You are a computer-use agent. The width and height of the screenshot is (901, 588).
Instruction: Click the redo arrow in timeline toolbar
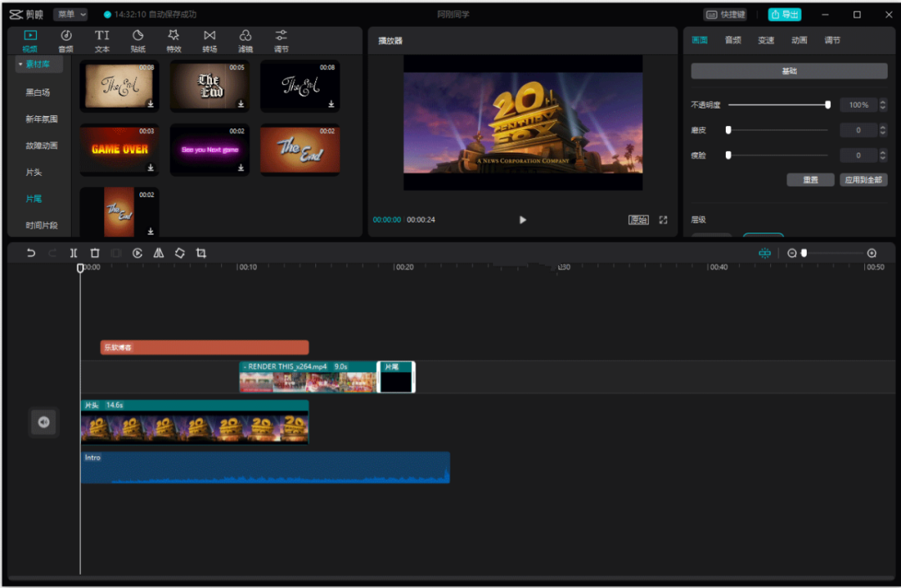53,253
